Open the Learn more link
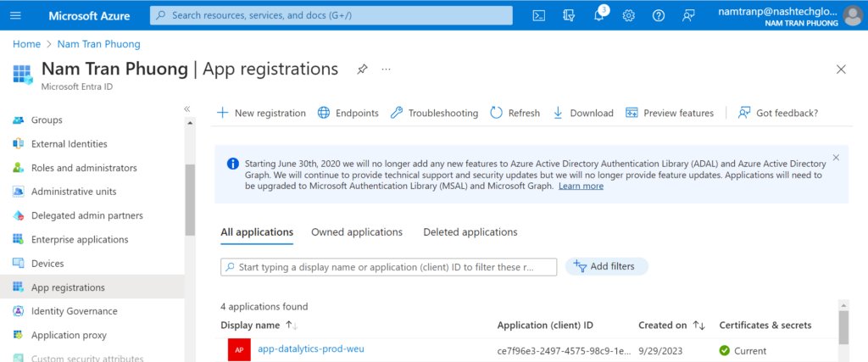 (581, 187)
